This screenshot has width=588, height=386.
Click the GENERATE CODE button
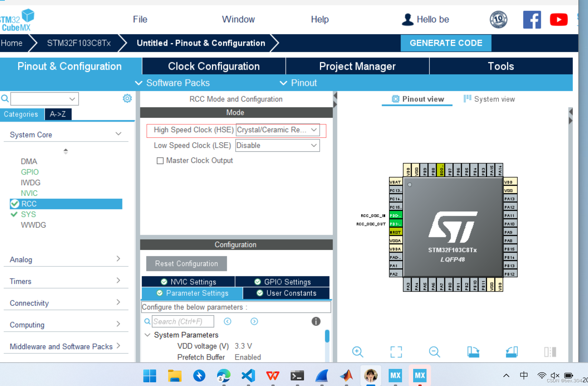pyautogui.click(x=446, y=43)
